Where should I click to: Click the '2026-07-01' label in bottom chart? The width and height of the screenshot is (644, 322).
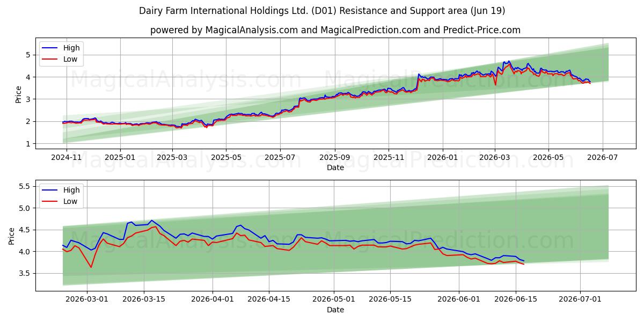click(580, 300)
